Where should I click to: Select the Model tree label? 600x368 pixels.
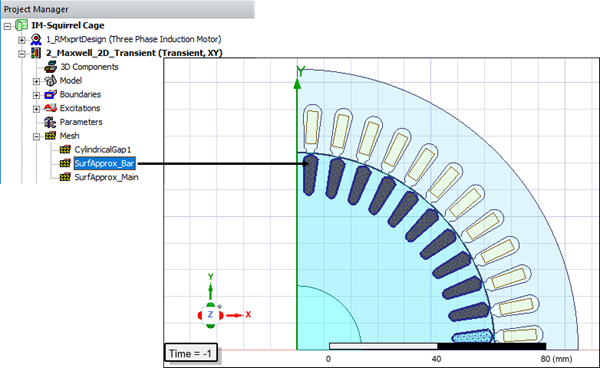71,81
